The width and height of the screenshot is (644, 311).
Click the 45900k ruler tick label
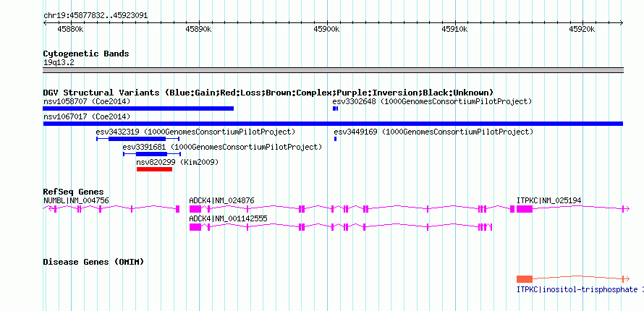coord(326,29)
